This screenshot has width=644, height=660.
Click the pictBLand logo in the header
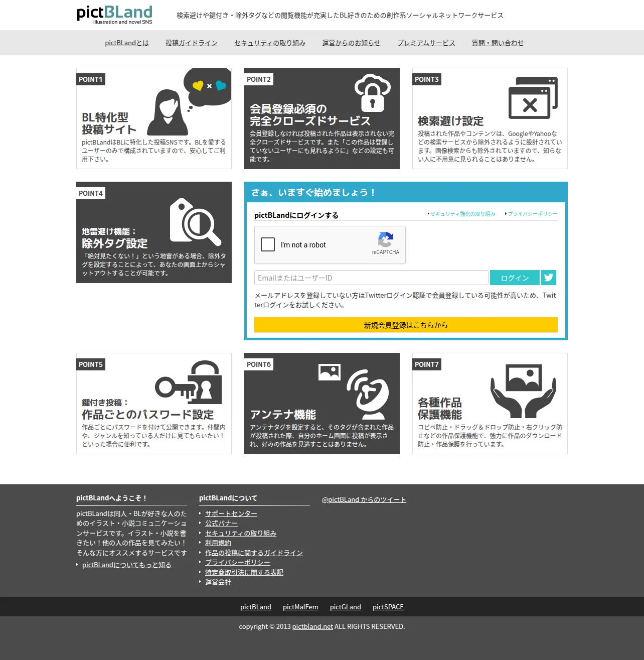pyautogui.click(x=114, y=15)
